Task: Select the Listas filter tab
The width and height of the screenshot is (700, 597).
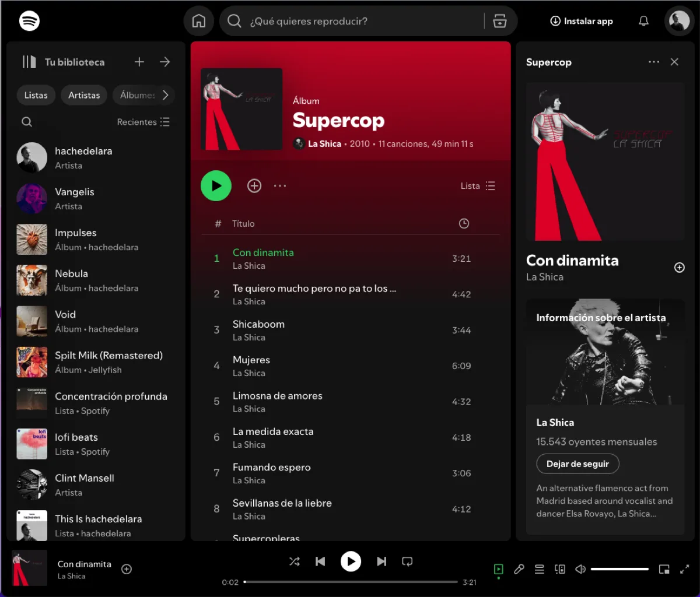Action: 36,95
